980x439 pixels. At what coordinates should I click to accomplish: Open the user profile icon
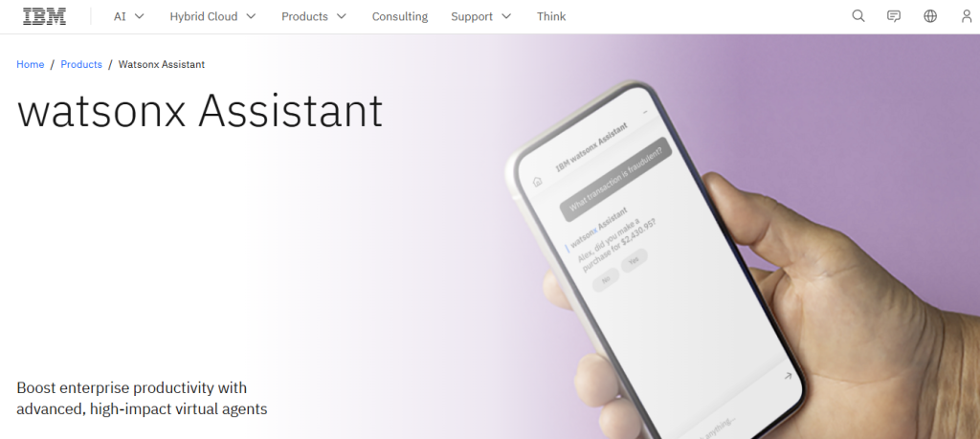point(967,16)
